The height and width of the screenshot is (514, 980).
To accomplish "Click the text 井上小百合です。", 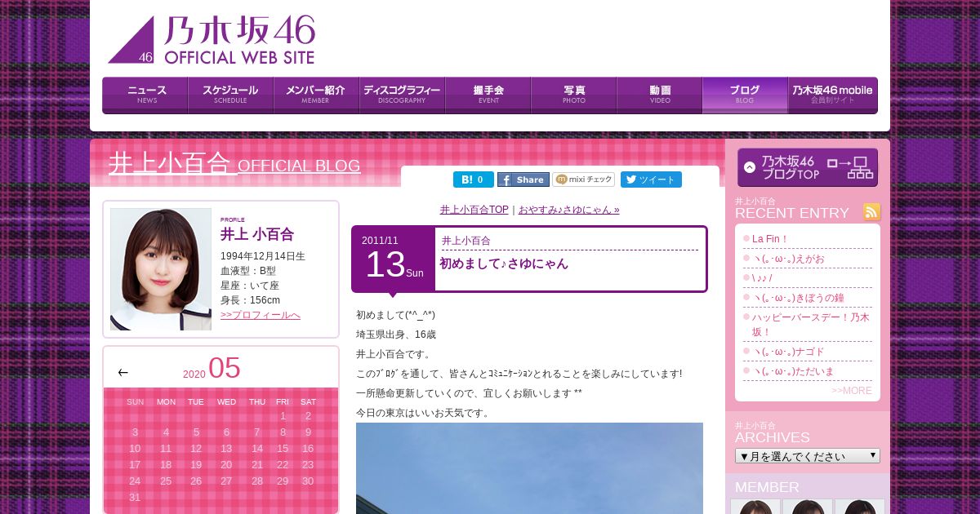I will (x=394, y=354).
